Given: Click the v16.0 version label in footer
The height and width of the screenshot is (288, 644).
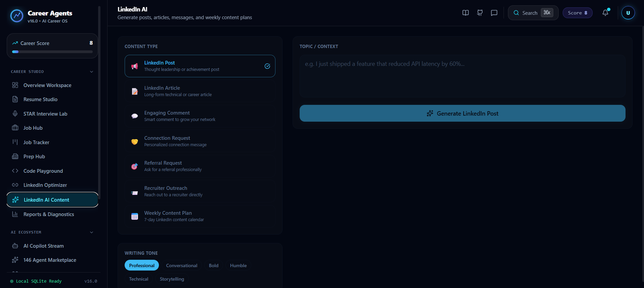Looking at the screenshot, I should pos(91,281).
